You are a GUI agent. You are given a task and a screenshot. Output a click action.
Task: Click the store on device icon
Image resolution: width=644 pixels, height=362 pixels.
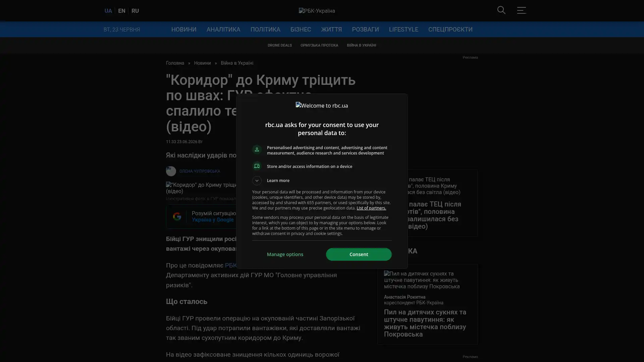[x=257, y=166]
